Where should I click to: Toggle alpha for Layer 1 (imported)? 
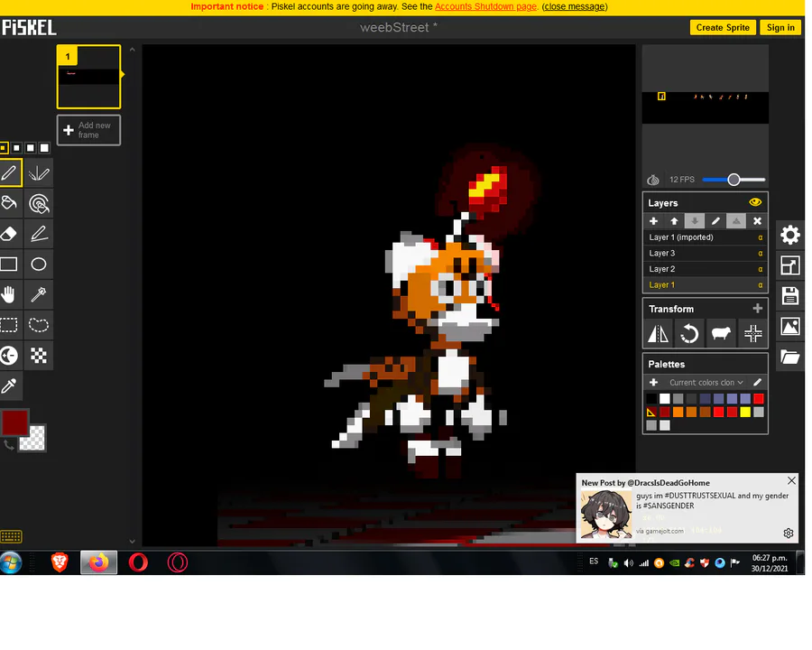(761, 237)
